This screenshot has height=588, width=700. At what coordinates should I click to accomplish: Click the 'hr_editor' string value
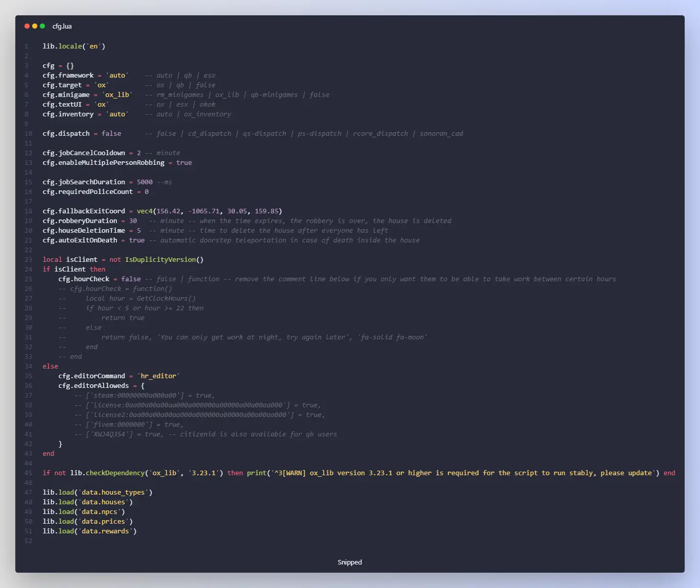pos(159,376)
